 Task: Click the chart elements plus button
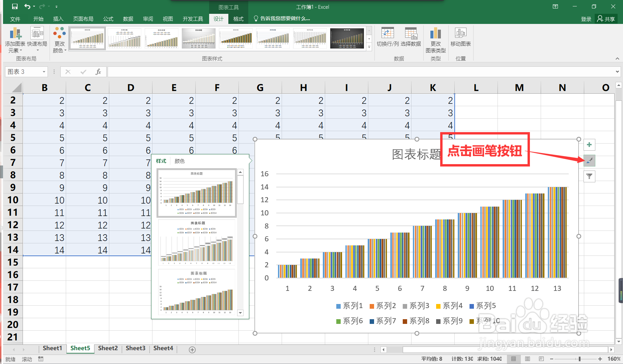[589, 145]
